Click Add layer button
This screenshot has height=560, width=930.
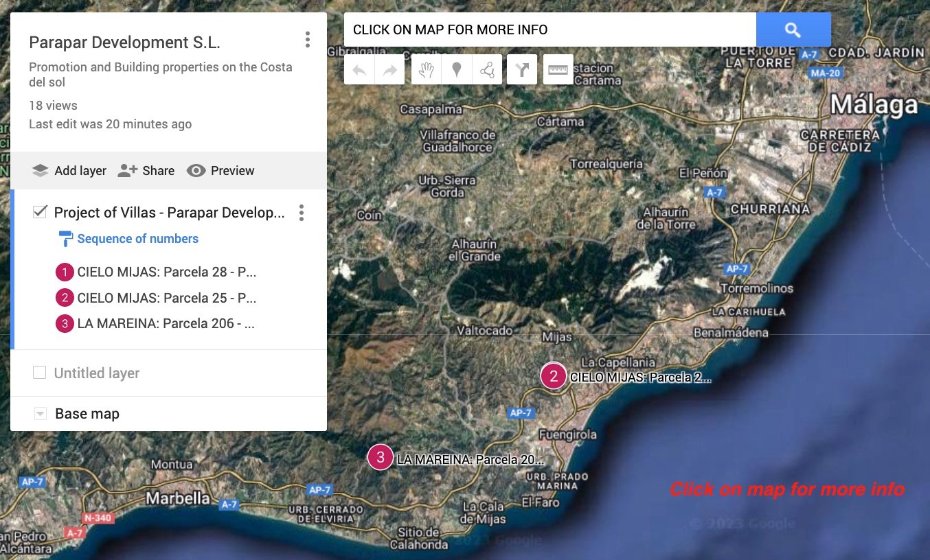[x=69, y=171]
